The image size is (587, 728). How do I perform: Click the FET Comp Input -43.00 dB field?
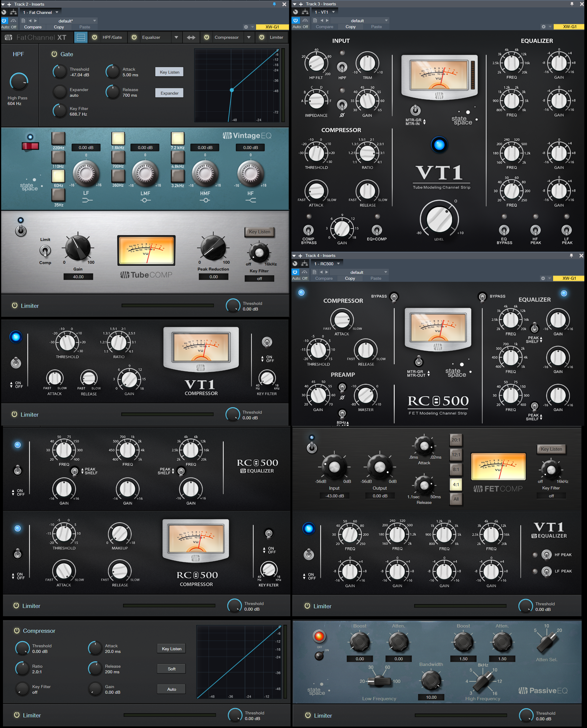coord(334,496)
